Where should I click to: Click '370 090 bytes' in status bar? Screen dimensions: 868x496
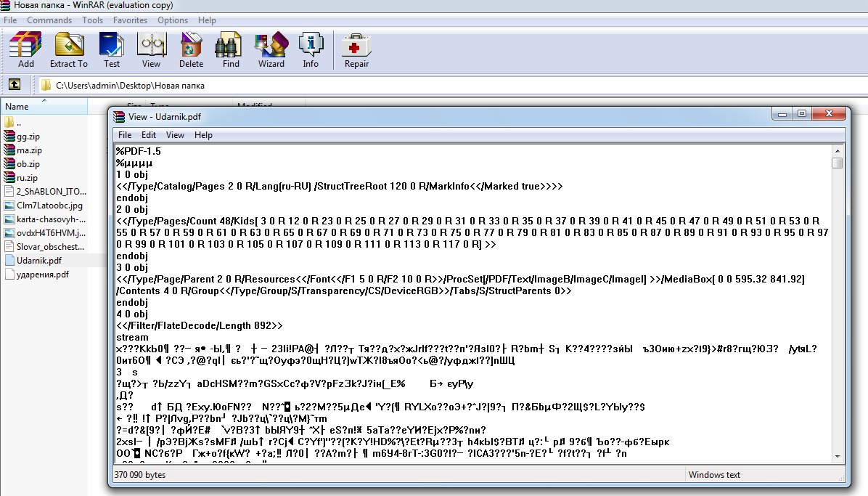point(139,475)
